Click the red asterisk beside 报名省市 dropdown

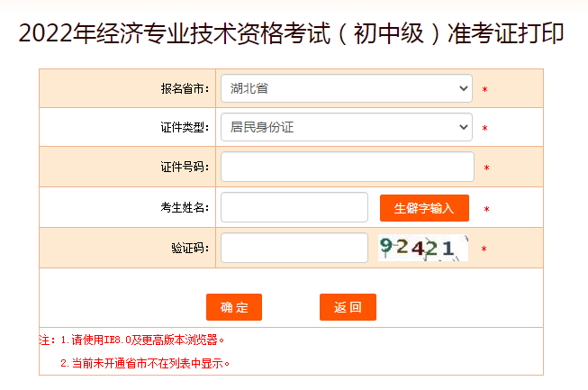click(x=484, y=90)
